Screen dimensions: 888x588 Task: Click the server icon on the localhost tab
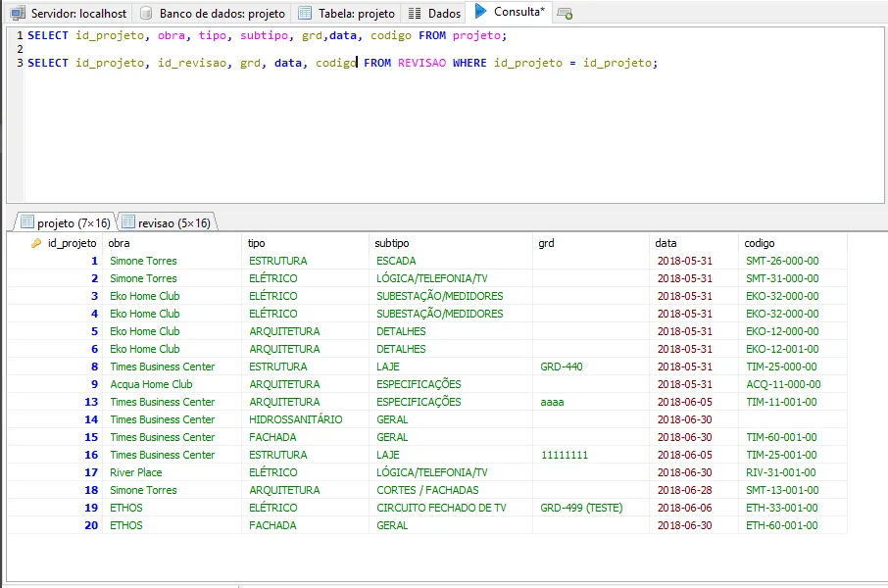coord(18,14)
